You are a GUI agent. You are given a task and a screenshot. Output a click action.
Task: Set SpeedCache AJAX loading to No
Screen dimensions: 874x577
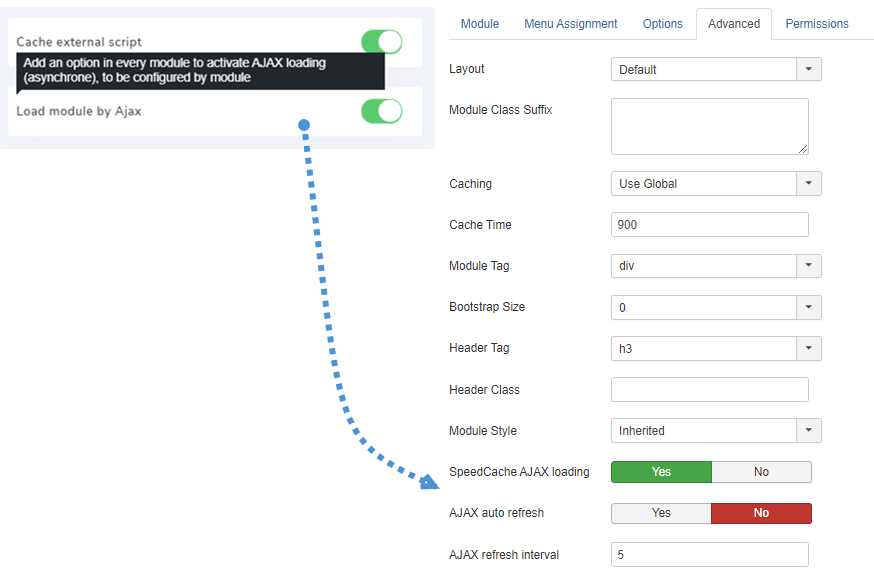pos(761,472)
